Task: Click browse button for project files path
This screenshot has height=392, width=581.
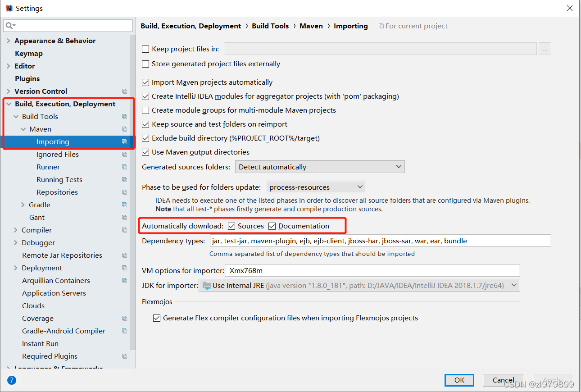Action: click(x=545, y=49)
